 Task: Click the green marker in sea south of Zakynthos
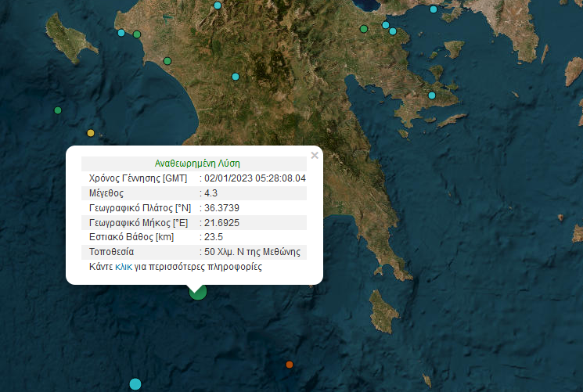click(57, 110)
